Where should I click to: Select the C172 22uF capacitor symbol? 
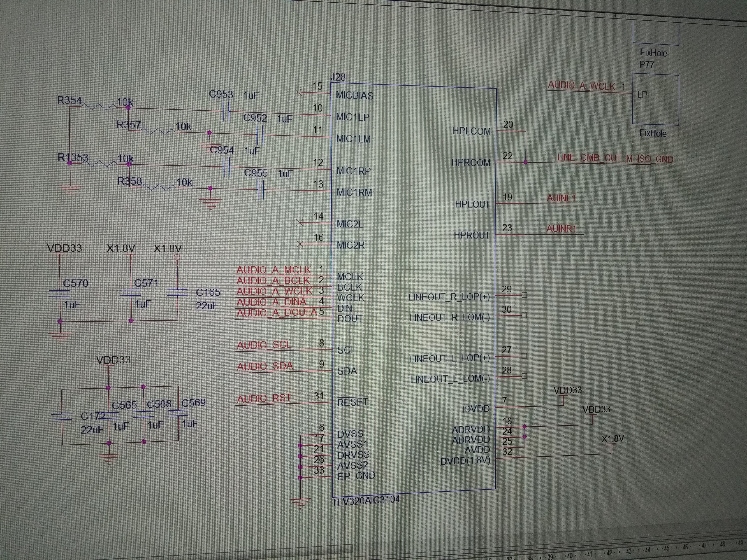pyautogui.click(x=61, y=417)
